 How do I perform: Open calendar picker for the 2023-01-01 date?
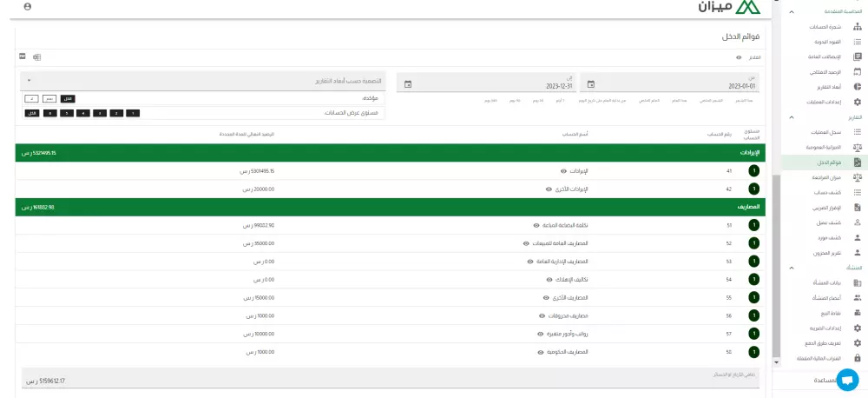point(590,84)
